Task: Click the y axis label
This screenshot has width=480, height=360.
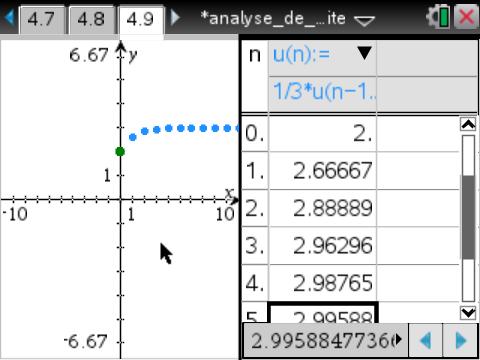Action: pos(133,55)
